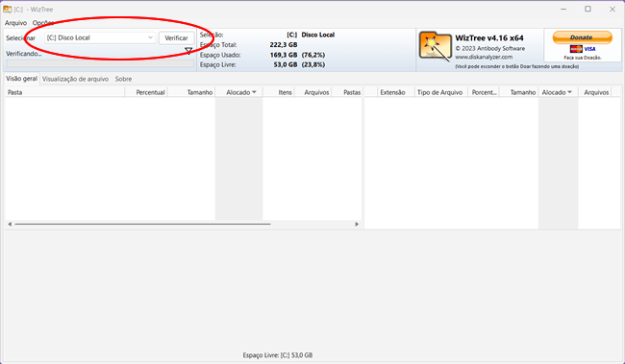Image resolution: width=625 pixels, height=364 pixels.
Task: Switch to the Sobre tab
Action: click(x=124, y=79)
